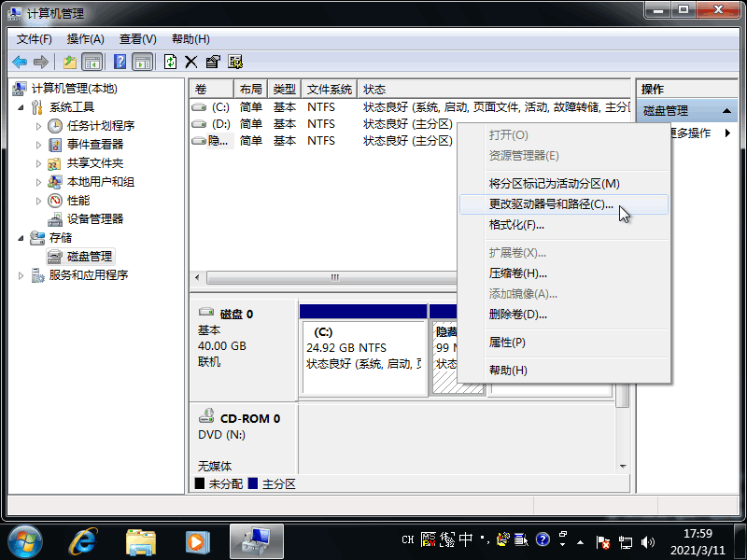Expand the 服务和应用程序 tree node
The image size is (747, 560).
22,275
